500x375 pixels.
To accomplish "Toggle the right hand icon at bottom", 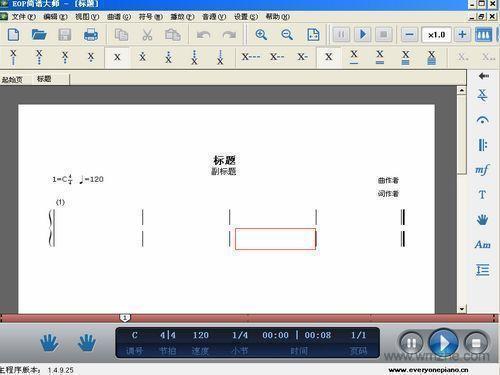I will (x=87, y=343).
